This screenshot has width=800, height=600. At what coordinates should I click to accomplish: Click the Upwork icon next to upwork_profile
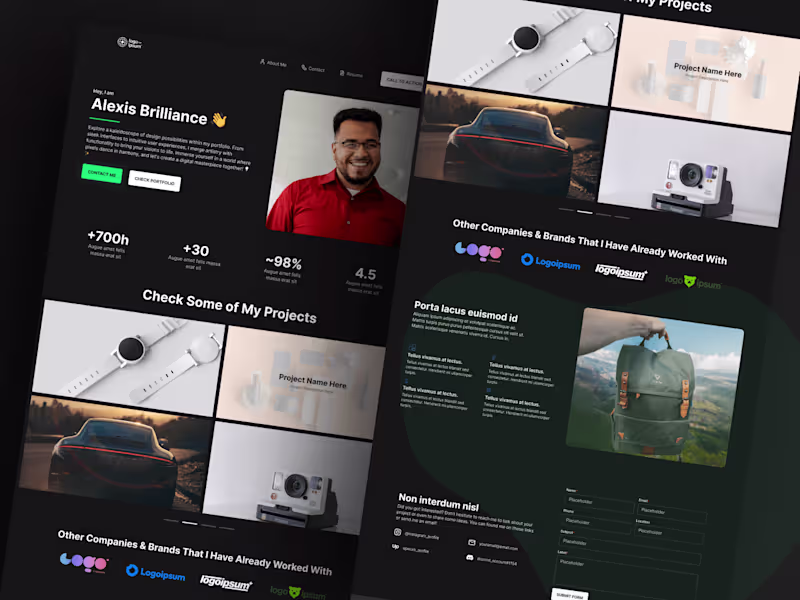click(x=395, y=546)
